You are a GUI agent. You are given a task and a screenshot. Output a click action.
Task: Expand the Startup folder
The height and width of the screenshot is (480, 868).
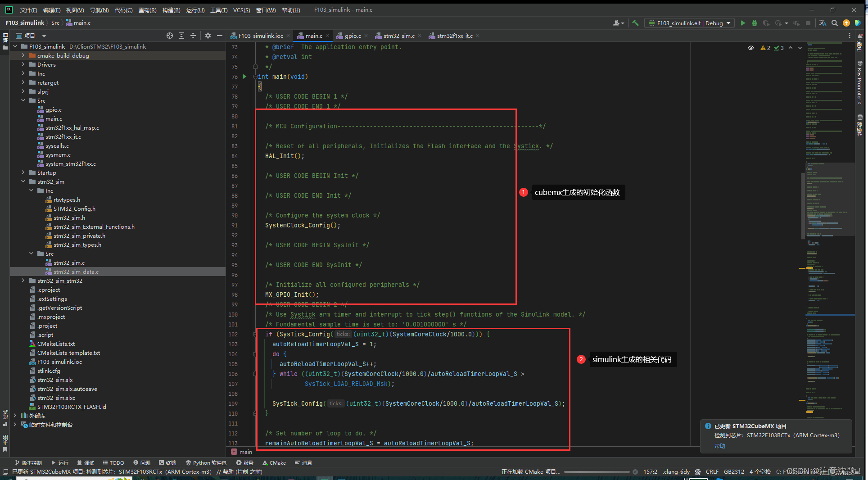(x=23, y=172)
